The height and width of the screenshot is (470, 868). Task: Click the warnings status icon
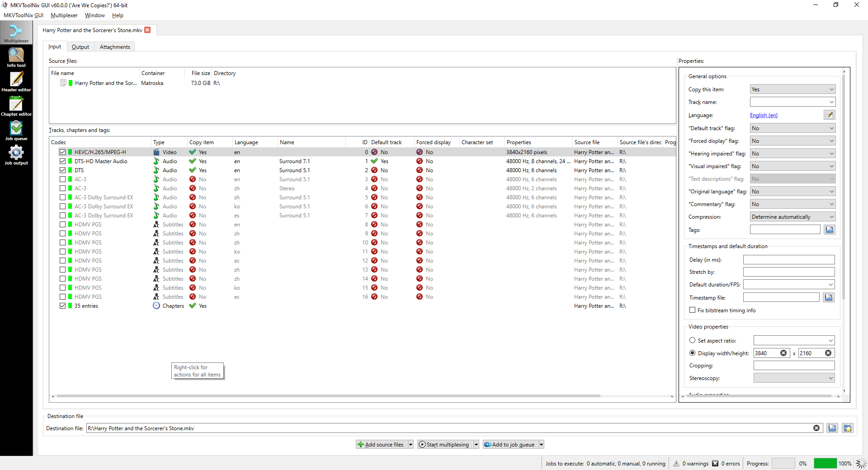[x=676, y=463]
